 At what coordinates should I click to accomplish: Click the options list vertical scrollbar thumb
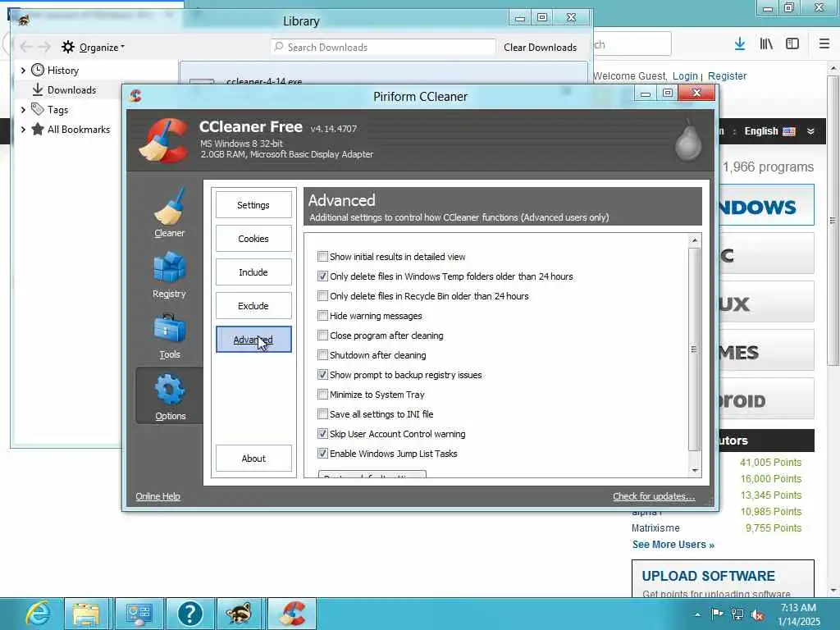695,349
